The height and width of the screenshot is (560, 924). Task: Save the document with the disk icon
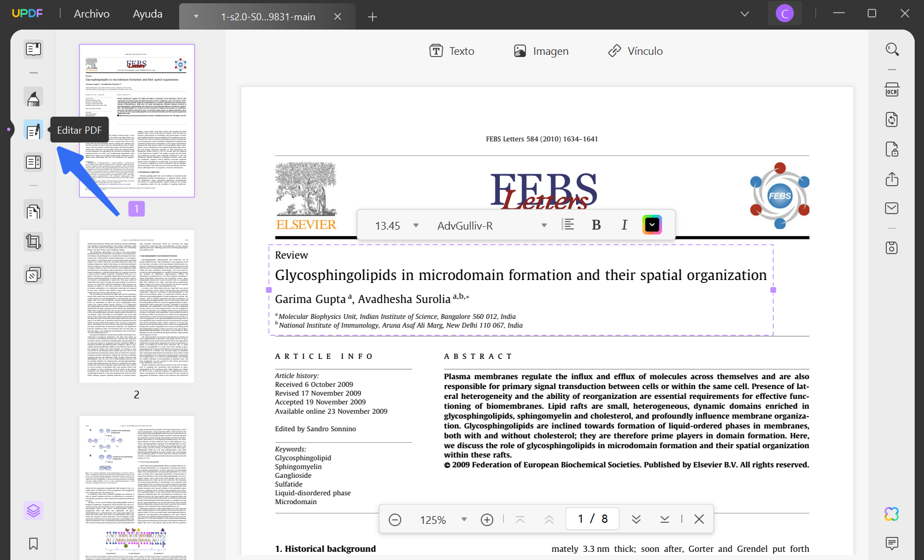tap(892, 248)
